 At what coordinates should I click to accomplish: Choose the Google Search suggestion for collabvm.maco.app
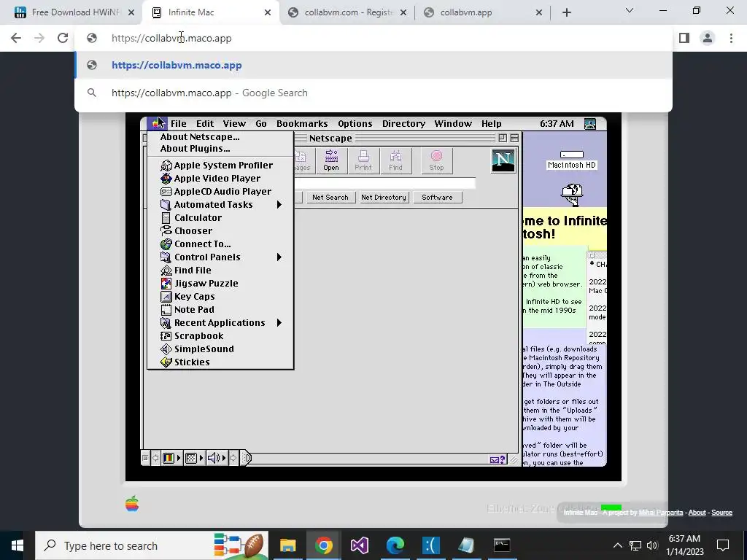(373, 93)
